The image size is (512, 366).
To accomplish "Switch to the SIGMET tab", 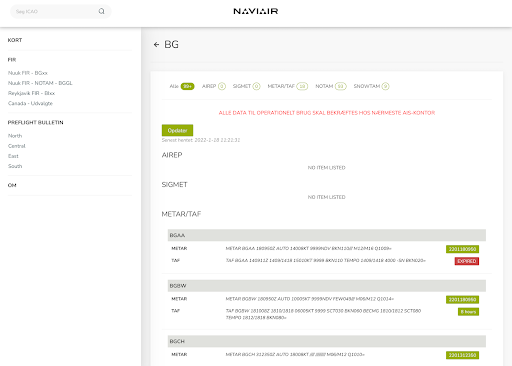I will point(246,86).
